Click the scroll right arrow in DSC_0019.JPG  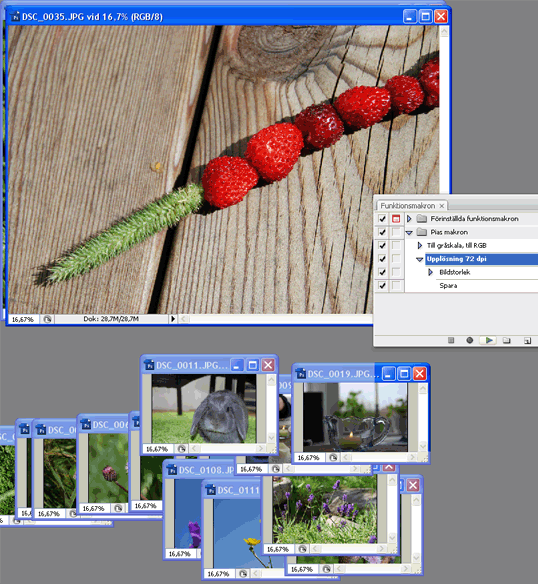tap(412, 457)
